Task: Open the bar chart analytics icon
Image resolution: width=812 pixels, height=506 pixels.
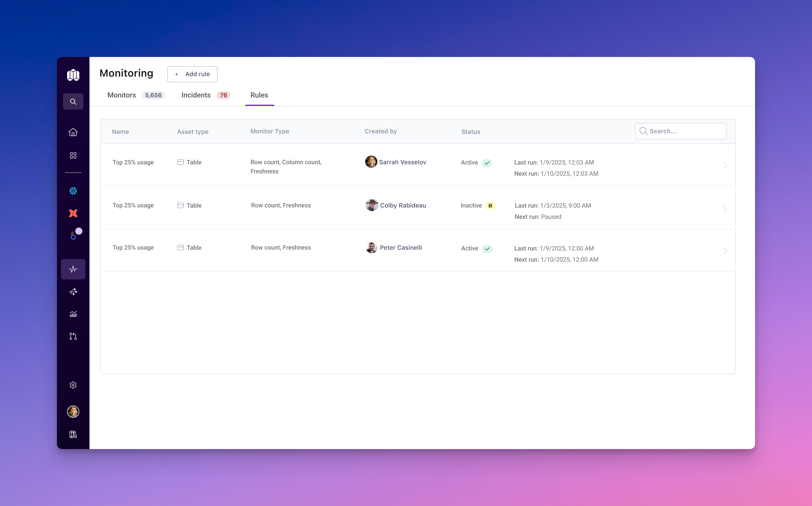Action: 73,314
